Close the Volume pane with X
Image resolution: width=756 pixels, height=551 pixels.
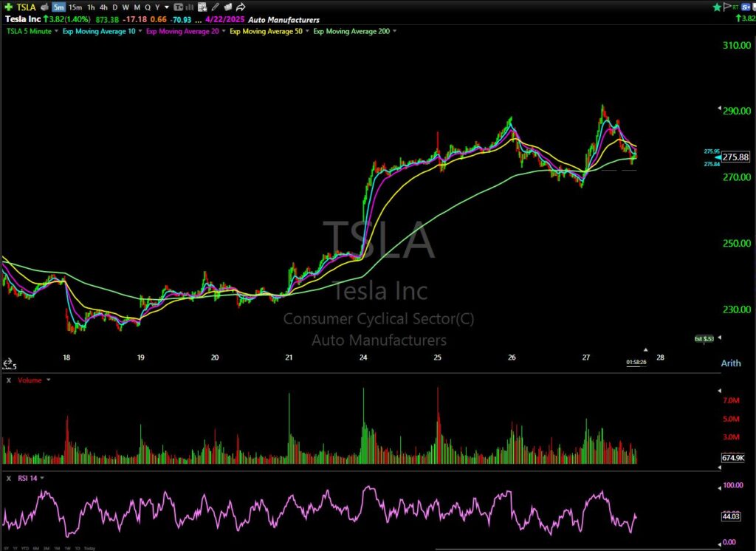[8, 380]
